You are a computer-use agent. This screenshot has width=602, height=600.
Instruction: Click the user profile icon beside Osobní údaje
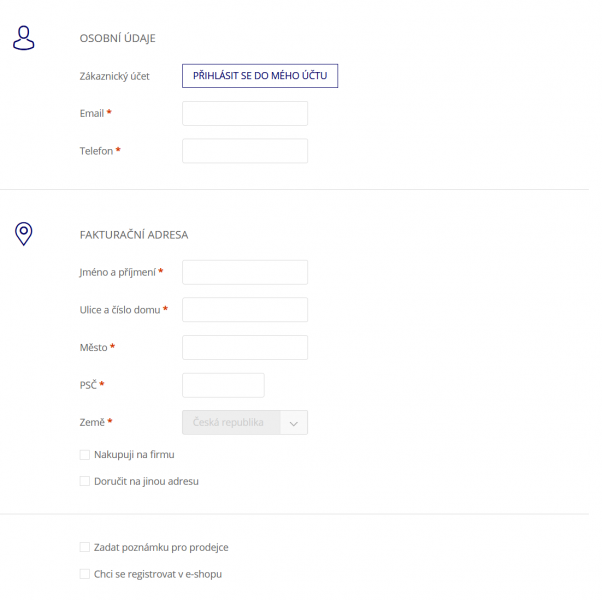pos(23,38)
